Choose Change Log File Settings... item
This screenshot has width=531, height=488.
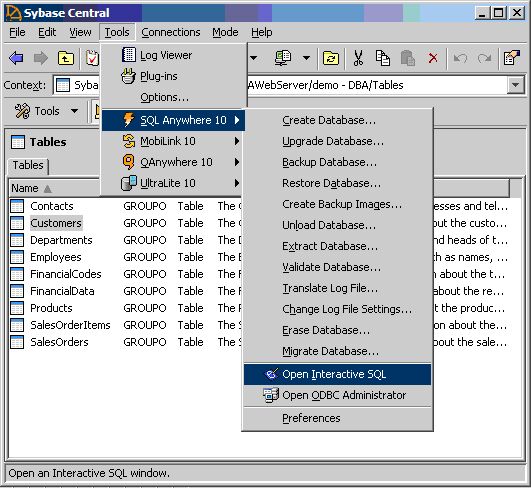(x=337, y=309)
